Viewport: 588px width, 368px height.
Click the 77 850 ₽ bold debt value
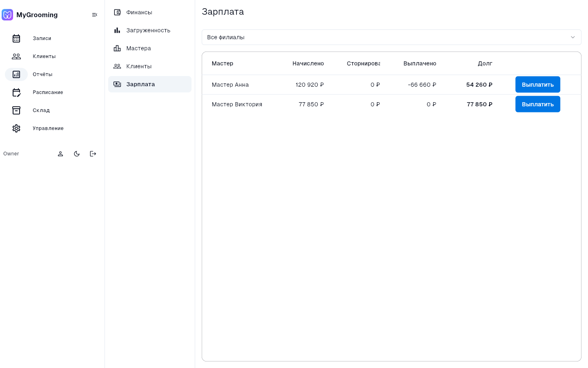(x=480, y=104)
